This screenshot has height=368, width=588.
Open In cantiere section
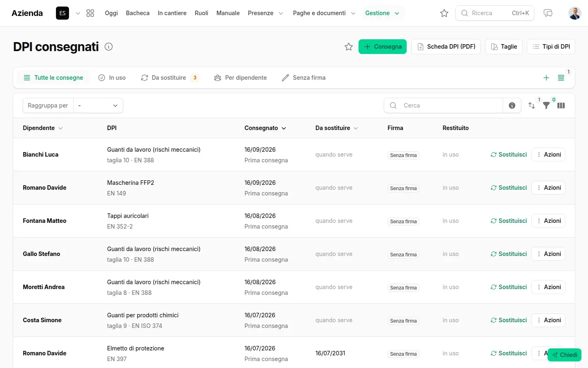coord(172,13)
